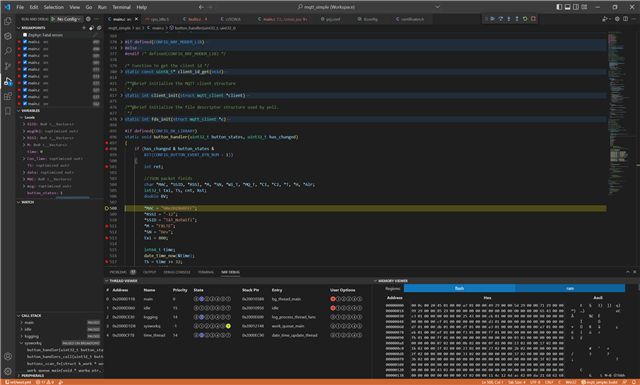
Task: Toggle red user option for main thread
Action: coord(333,299)
